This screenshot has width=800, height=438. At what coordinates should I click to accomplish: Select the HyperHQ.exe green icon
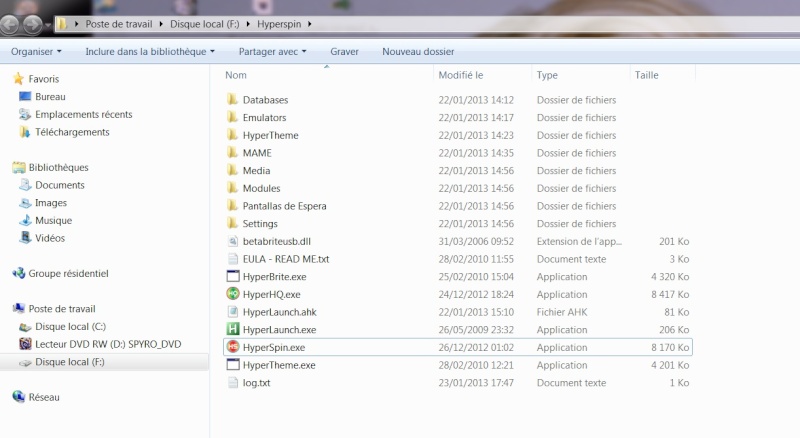click(233, 294)
